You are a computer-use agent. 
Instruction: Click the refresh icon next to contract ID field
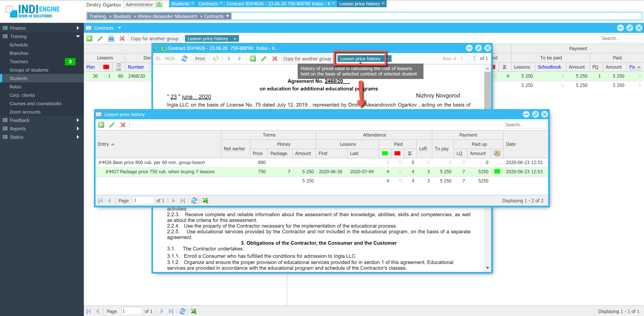point(184,59)
